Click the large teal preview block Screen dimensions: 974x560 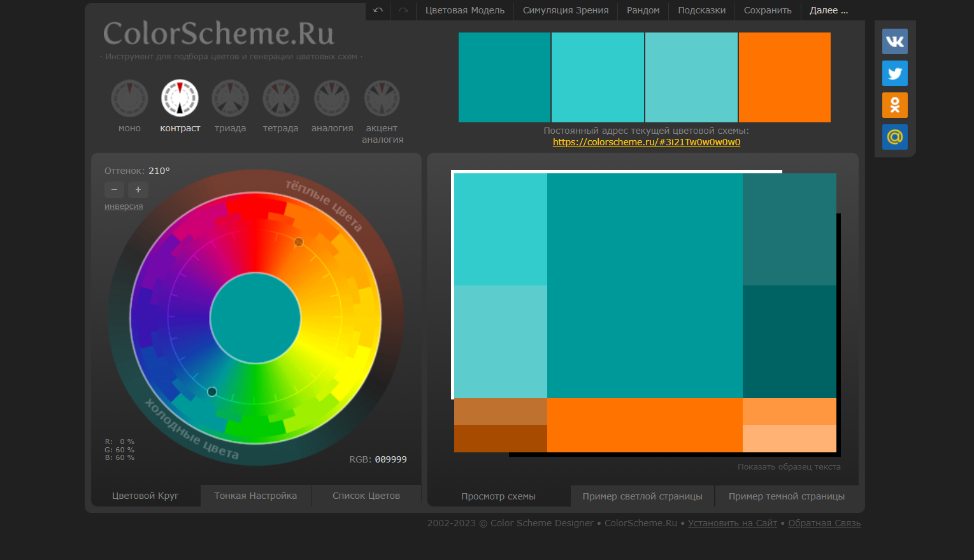point(645,285)
